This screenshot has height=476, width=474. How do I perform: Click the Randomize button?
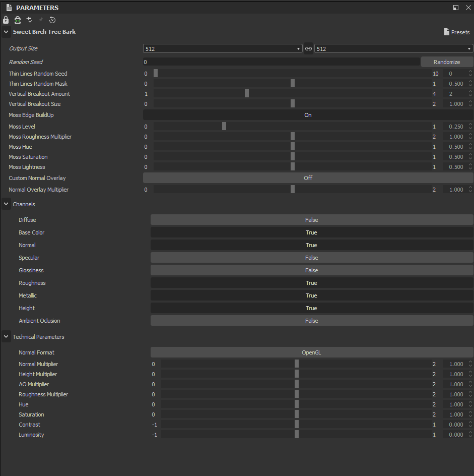(x=447, y=62)
